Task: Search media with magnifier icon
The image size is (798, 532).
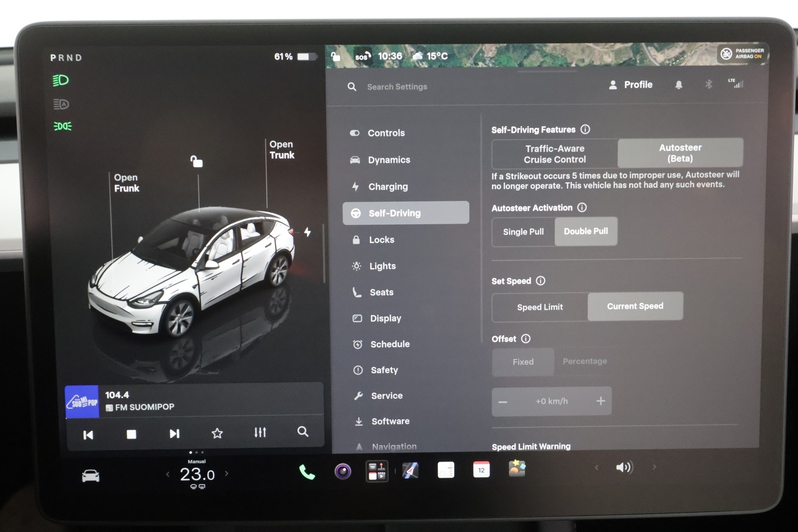Action: coord(303,432)
